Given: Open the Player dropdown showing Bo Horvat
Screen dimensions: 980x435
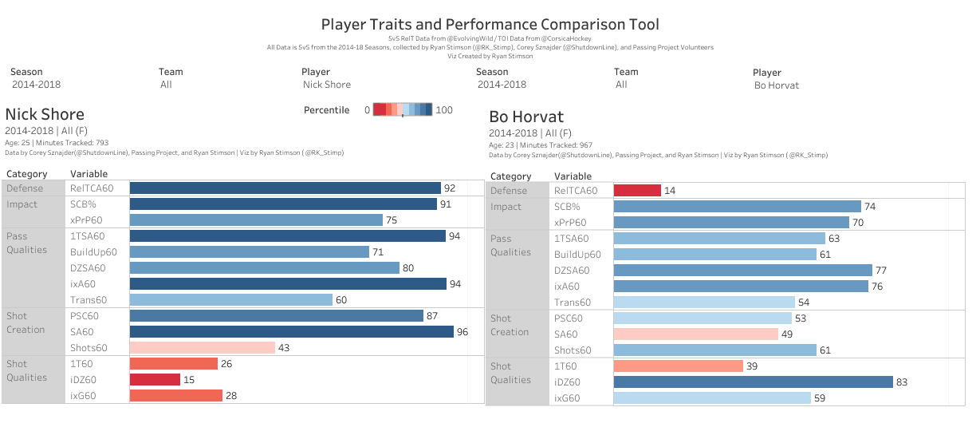Looking at the screenshot, I should (776, 85).
